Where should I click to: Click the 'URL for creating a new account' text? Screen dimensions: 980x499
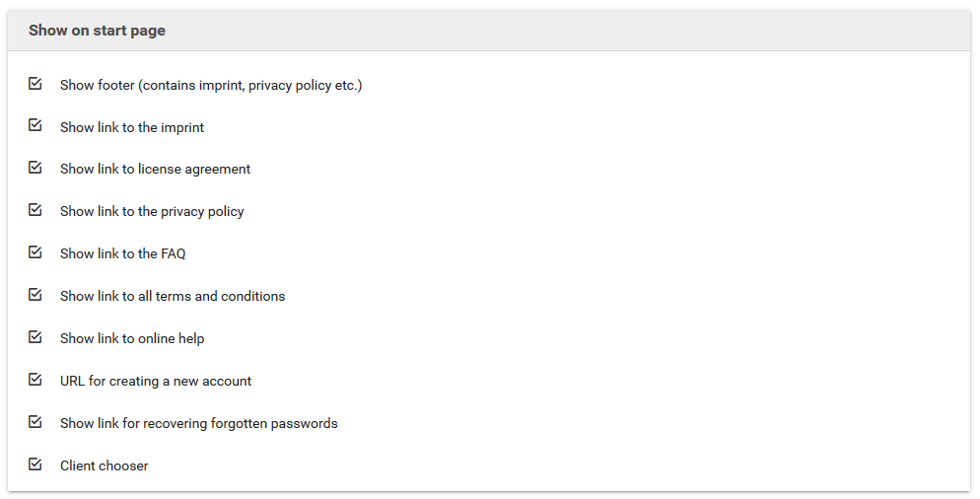click(156, 382)
